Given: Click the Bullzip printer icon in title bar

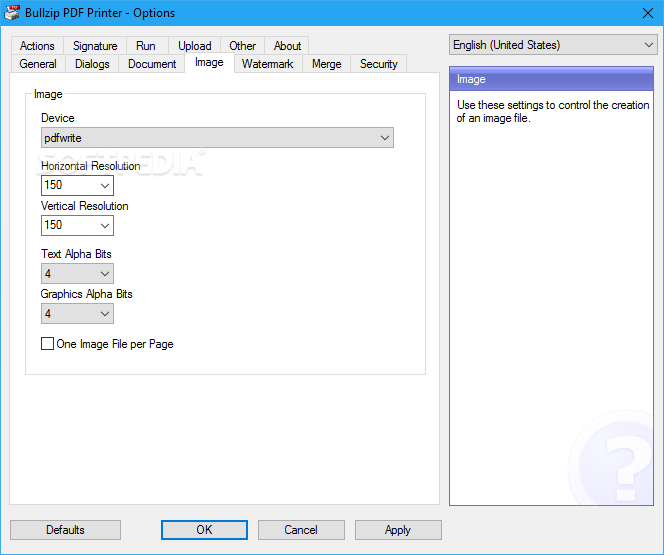Looking at the screenshot, I should point(12,13).
